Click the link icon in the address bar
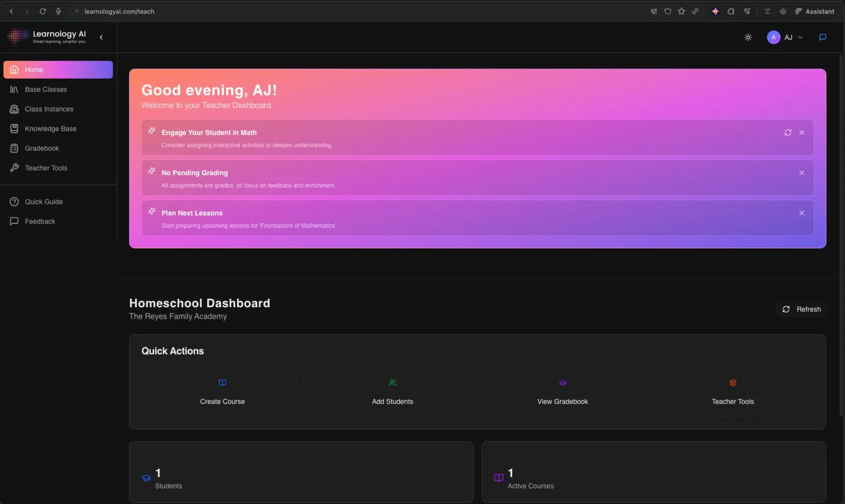The width and height of the screenshot is (845, 504). click(695, 11)
